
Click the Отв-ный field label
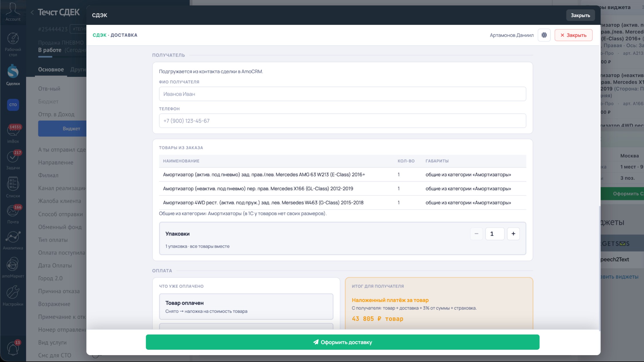click(x=49, y=89)
